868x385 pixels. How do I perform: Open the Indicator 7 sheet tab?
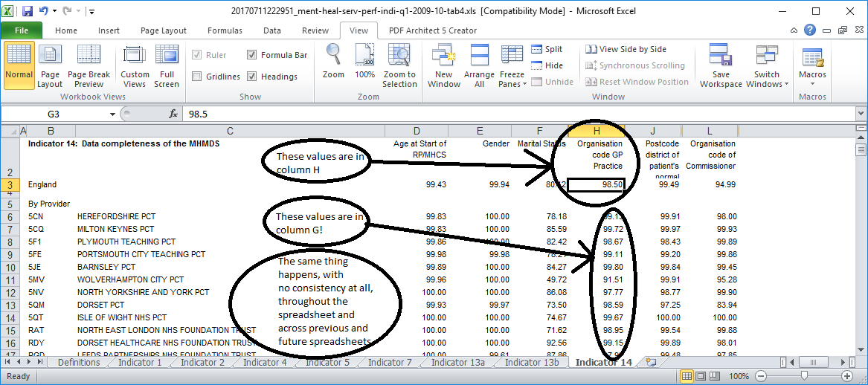pos(390,362)
